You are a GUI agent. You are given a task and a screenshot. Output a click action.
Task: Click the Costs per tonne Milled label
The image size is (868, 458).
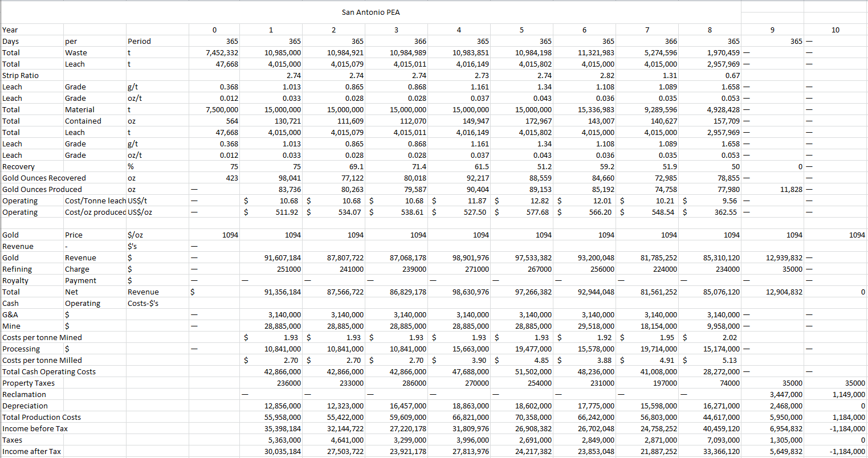[42, 361]
